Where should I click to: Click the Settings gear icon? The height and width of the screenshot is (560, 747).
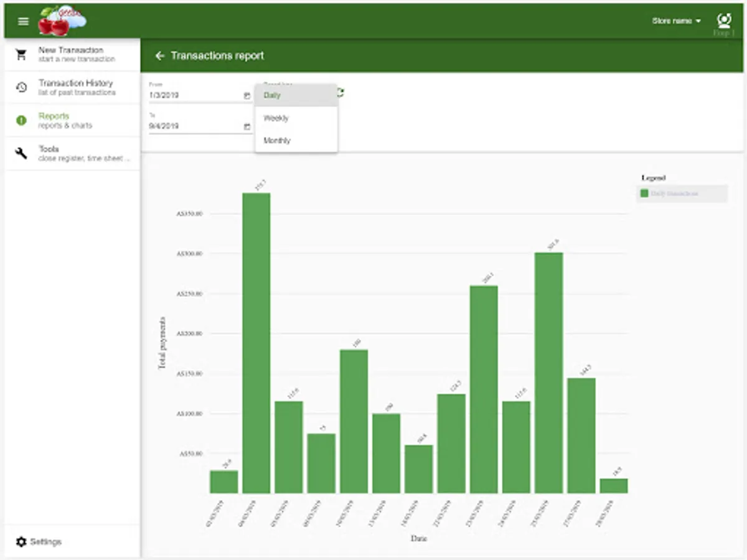click(x=21, y=541)
